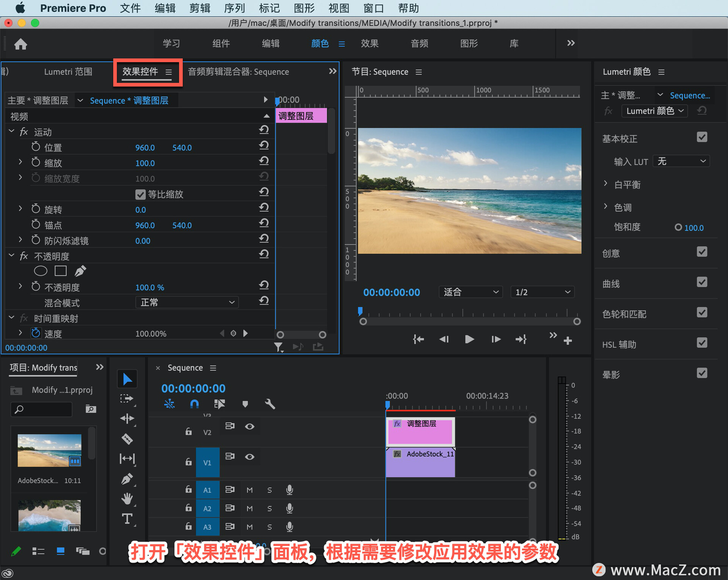Switch to the 效果 workspace tab
Screen dimensions: 728x580
(x=369, y=44)
